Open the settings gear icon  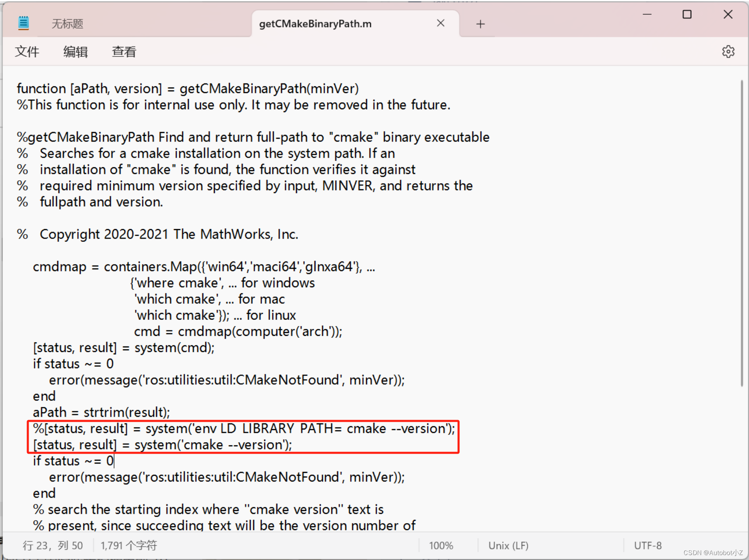point(728,52)
